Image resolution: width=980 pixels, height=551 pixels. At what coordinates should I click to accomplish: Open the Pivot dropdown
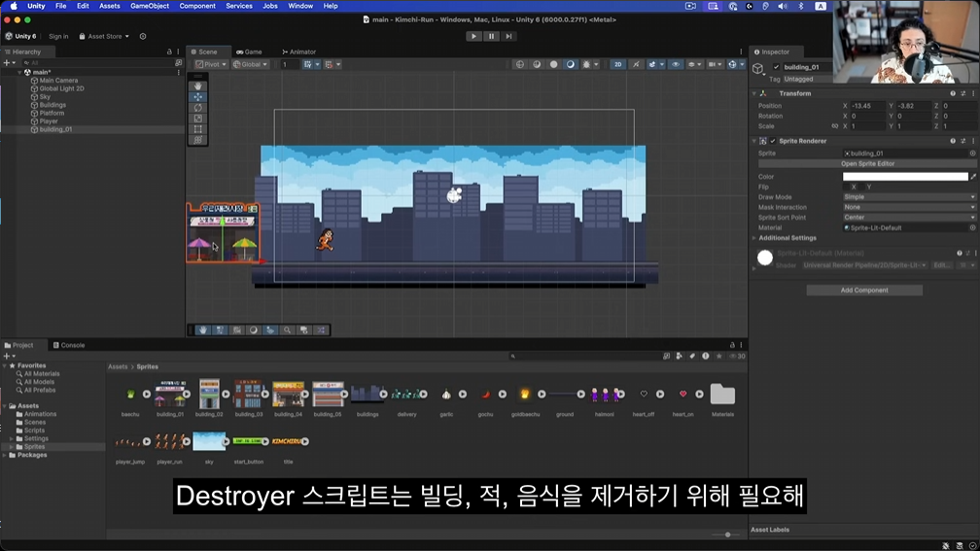(x=211, y=64)
